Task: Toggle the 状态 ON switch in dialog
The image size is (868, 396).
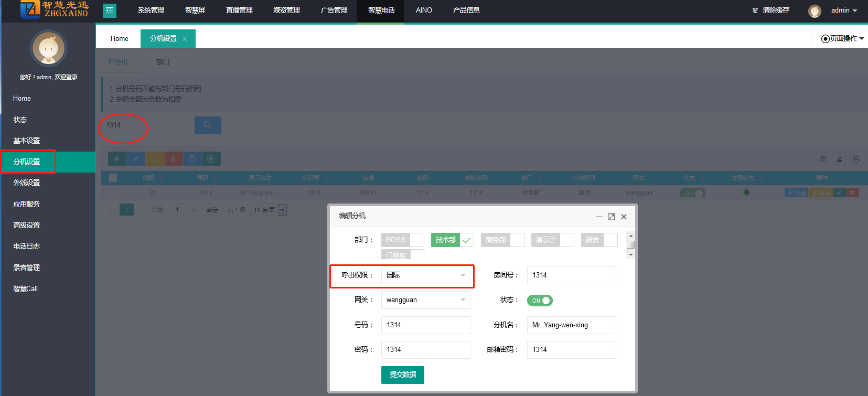Action: click(540, 301)
